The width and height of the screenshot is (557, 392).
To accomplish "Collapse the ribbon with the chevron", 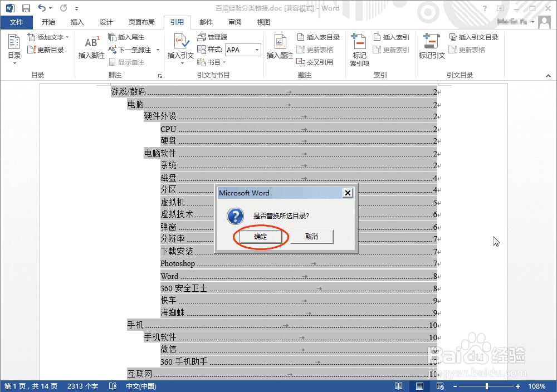I will pyautogui.click(x=548, y=75).
